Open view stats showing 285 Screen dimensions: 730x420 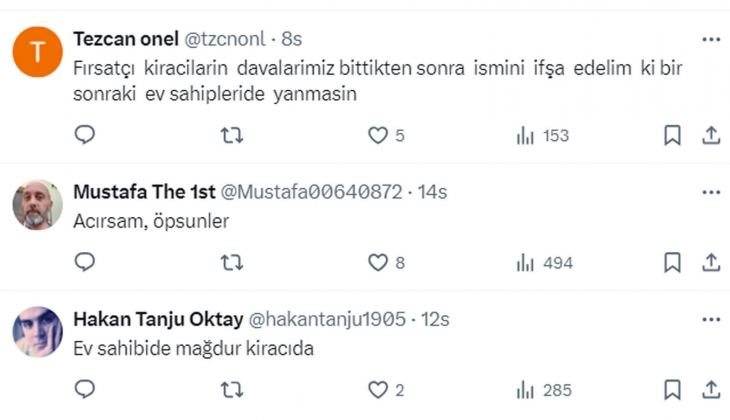544,389
